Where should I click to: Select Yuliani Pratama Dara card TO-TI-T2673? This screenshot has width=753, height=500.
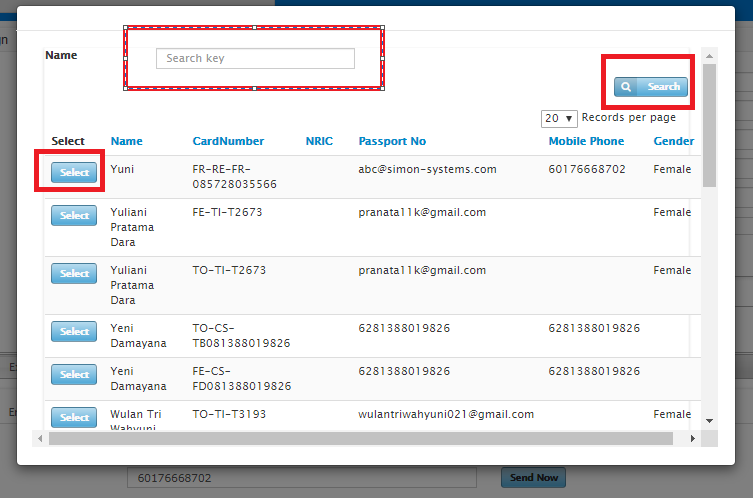pyautogui.click(x=74, y=273)
